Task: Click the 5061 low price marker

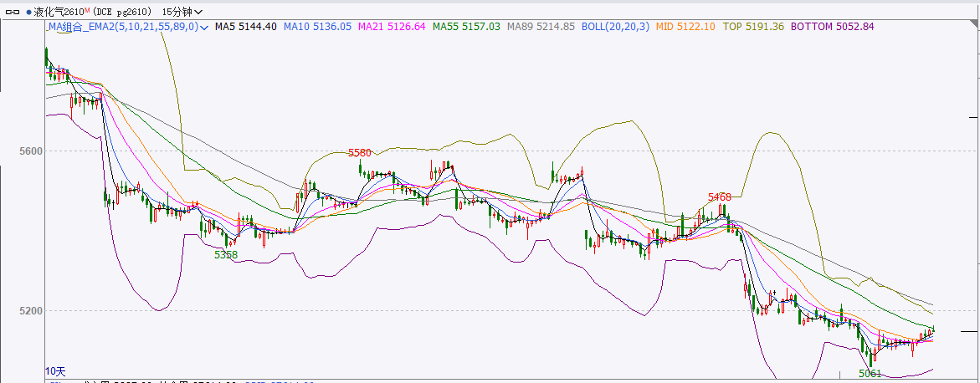Action: click(870, 374)
